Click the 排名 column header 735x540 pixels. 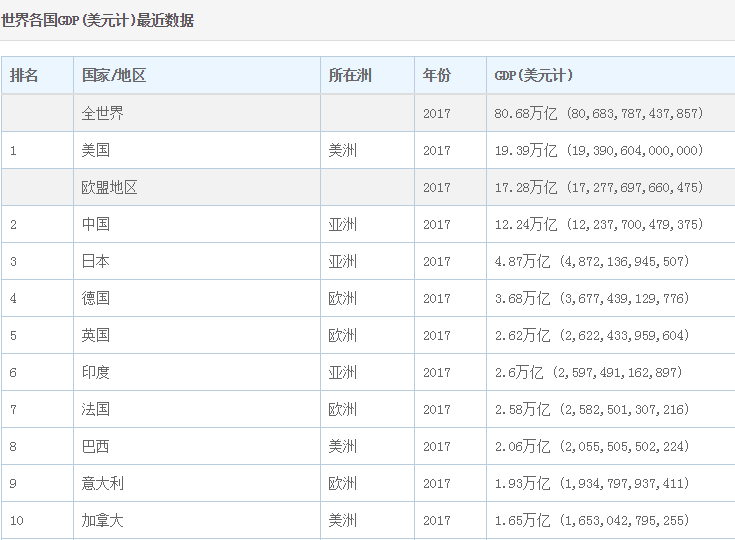23,75
